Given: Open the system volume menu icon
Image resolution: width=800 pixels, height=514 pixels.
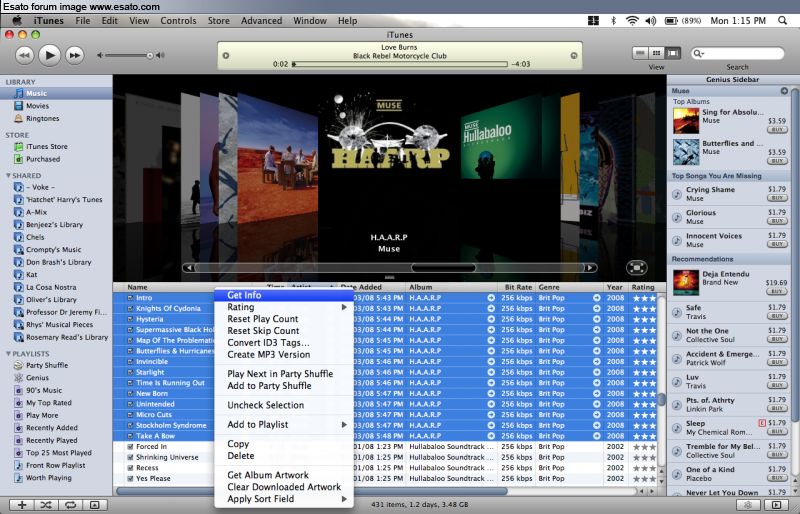Looking at the screenshot, I should (651, 20).
